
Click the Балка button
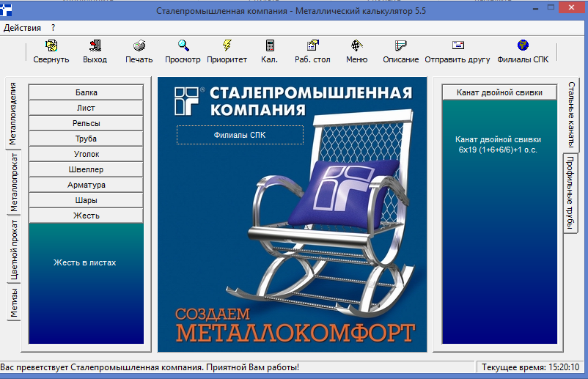click(x=87, y=92)
